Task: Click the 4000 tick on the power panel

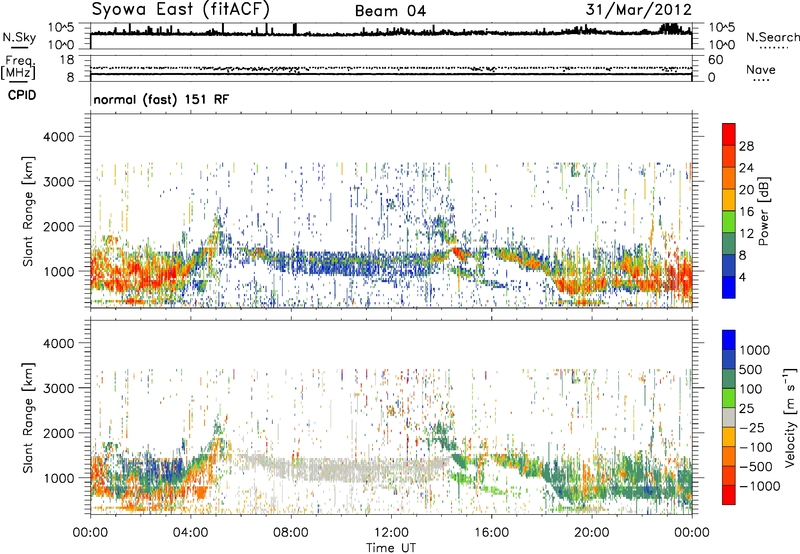Action: [61, 137]
